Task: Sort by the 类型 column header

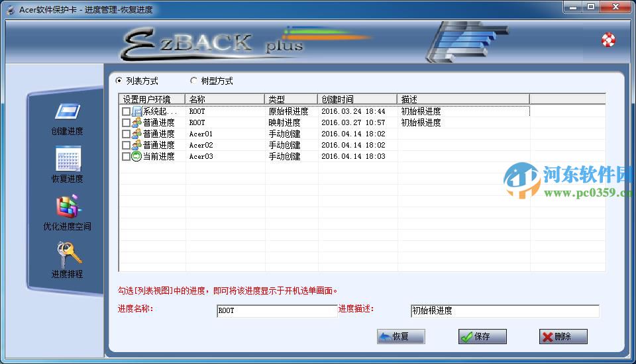Action: point(291,99)
